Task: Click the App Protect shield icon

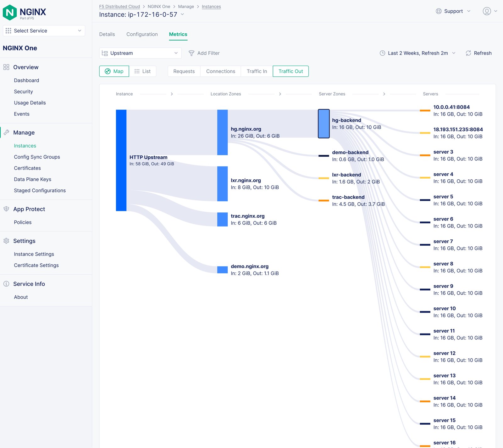Action: pos(6,209)
